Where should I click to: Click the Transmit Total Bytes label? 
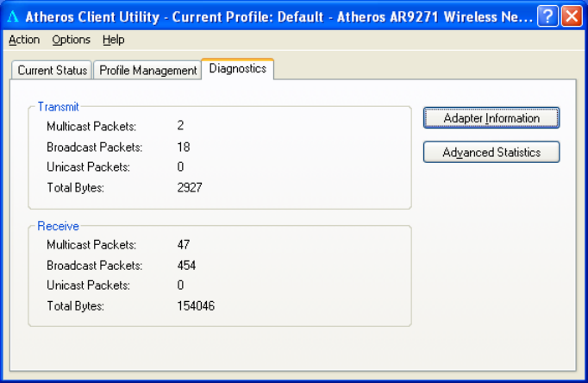[75, 187]
